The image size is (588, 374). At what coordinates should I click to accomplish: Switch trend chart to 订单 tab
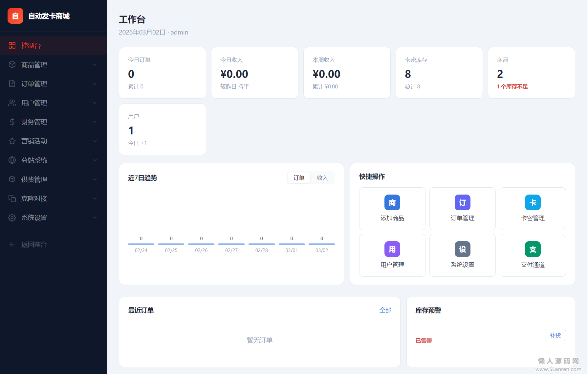(x=299, y=178)
